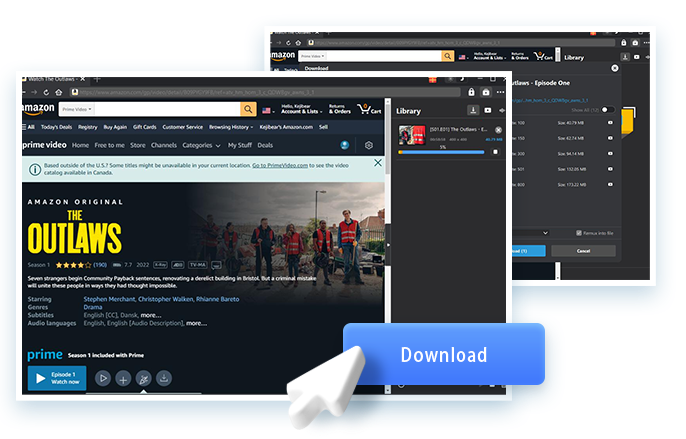Play trailer using round play icon
The width and height of the screenshot is (686, 439).
(103, 378)
